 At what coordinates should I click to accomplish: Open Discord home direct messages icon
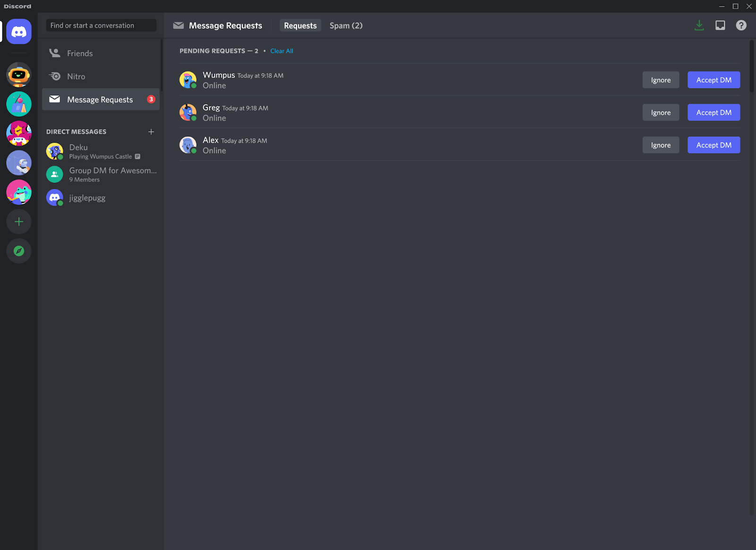coord(19,32)
